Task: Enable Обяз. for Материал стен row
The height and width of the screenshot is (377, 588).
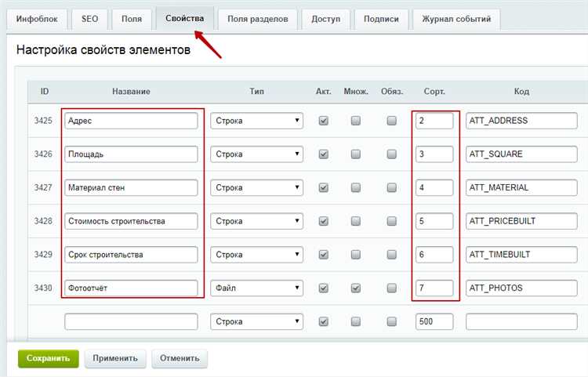Action: point(391,187)
